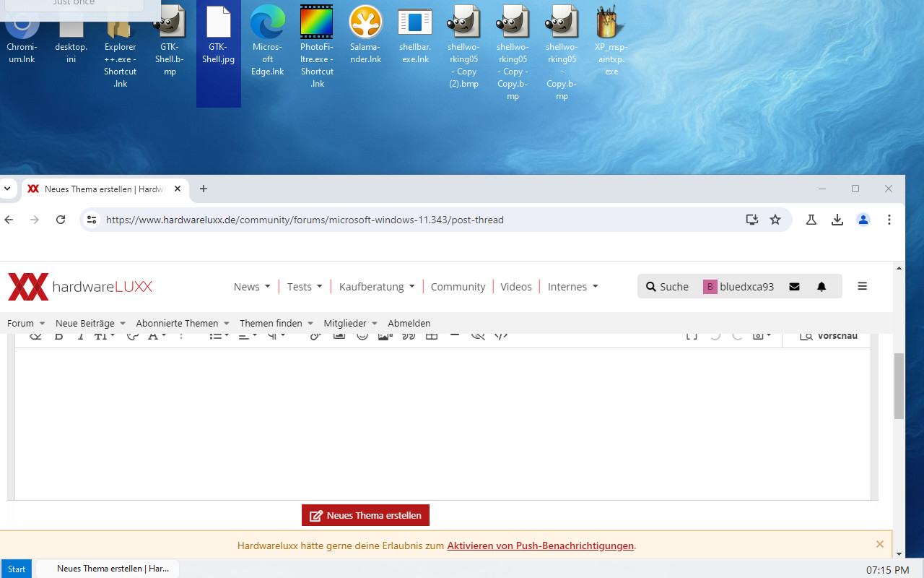Toggle bold formatting in the editor
The height and width of the screenshot is (578, 924).
[x=59, y=336]
